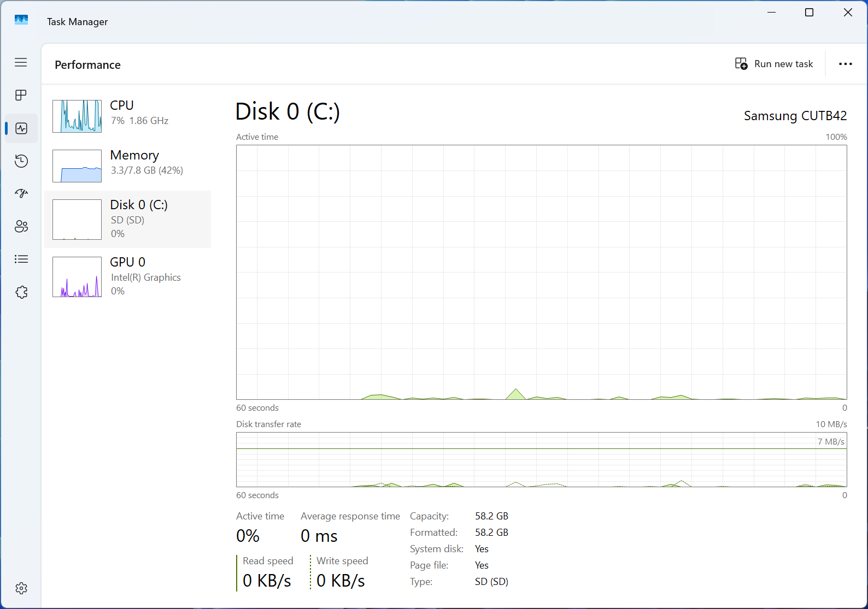Viewport: 868px width, 609px height.
Task: Open the Services page icon
Action: pyautogui.click(x=21, y=292)
